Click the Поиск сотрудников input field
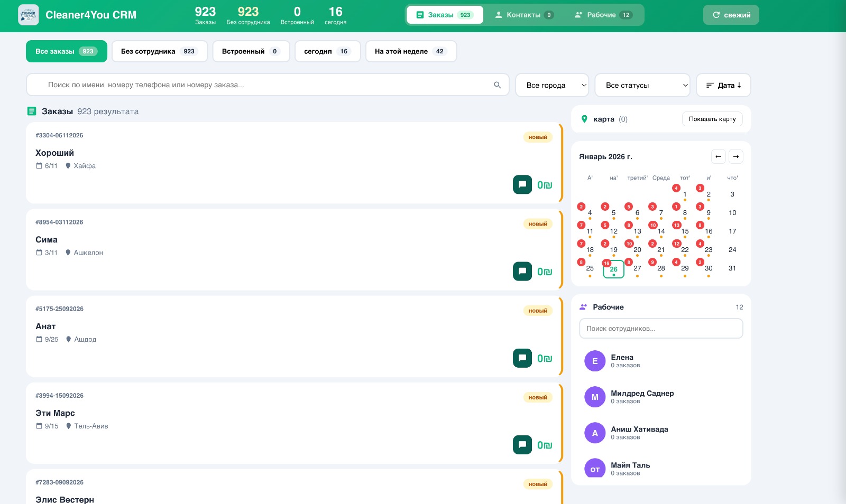 661,328
